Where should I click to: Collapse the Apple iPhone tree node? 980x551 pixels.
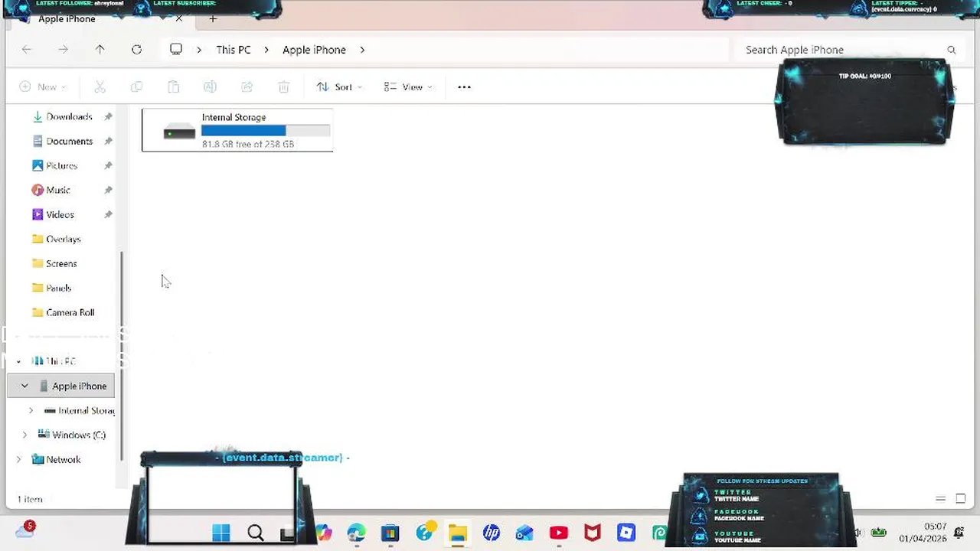(x=24, y=386)
